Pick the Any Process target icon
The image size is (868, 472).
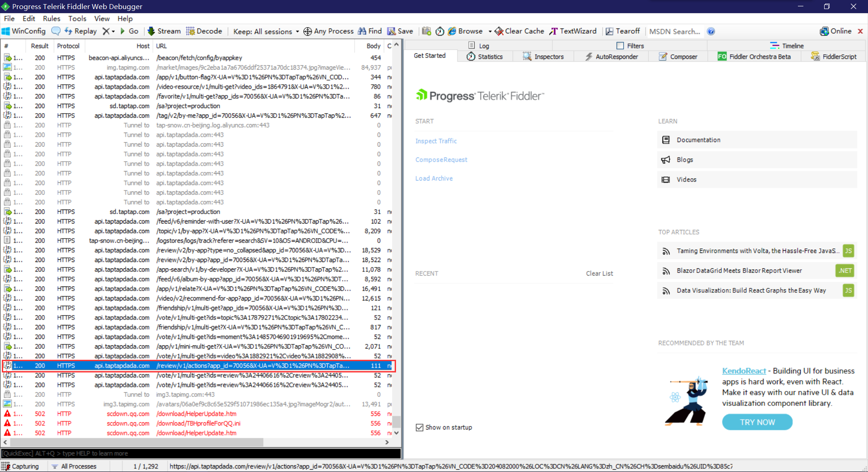328,31
